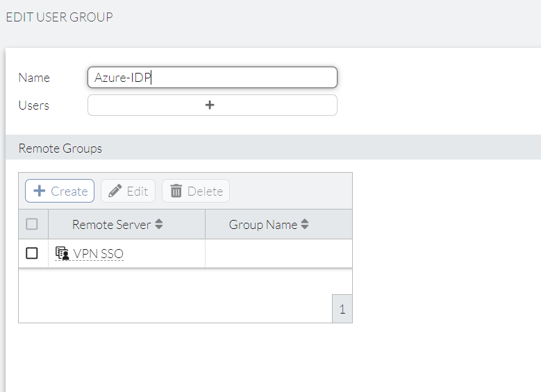Sort by Group Name using the arrows icon

[x=305, y=225]
